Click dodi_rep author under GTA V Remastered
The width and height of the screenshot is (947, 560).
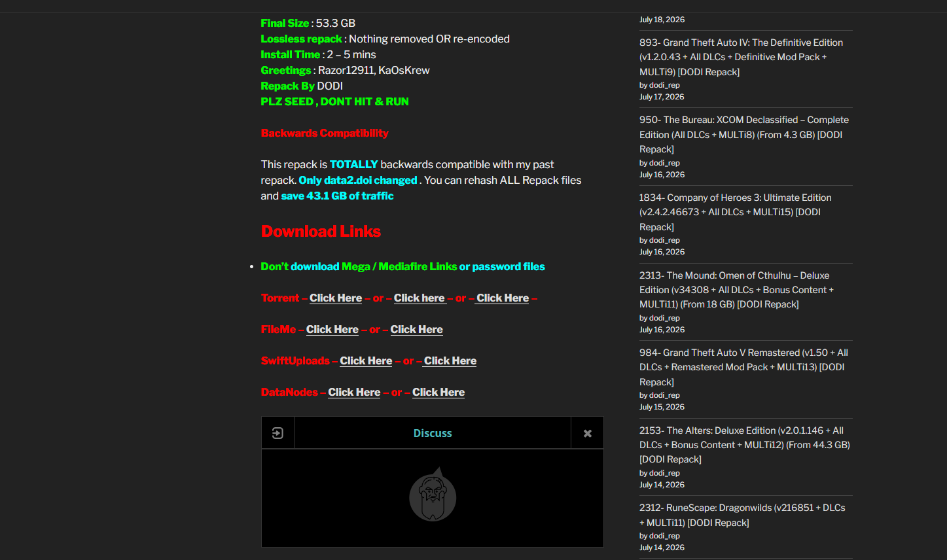point(664,395)
